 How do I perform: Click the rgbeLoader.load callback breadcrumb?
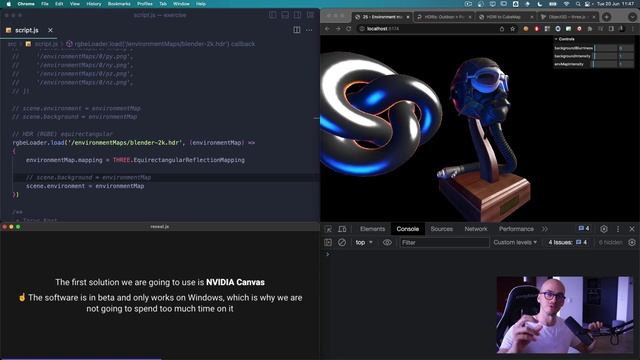point(161,44)
